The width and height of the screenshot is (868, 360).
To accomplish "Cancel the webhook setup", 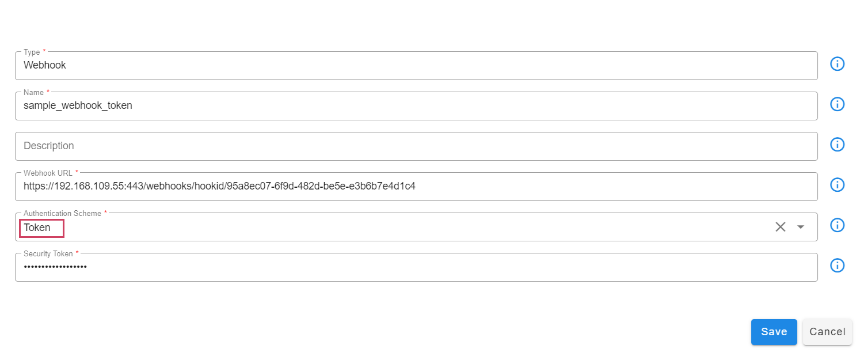I will (x=827, y=332).
